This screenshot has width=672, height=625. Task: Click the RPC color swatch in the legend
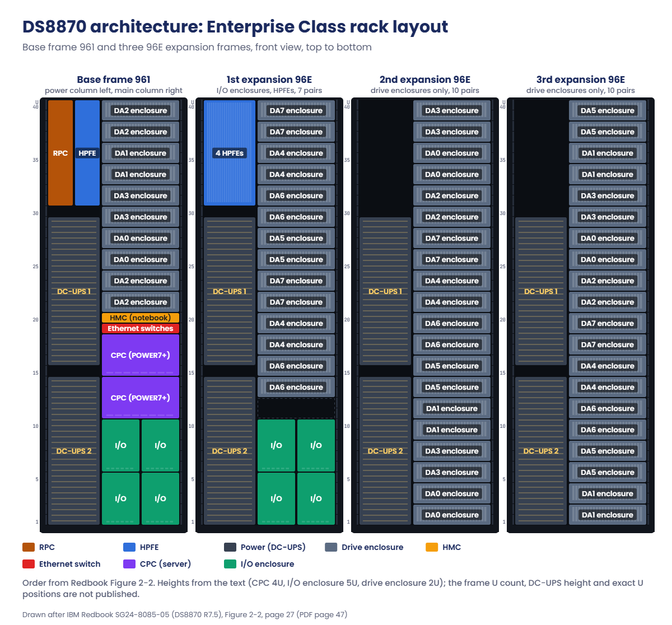(29, 547)
